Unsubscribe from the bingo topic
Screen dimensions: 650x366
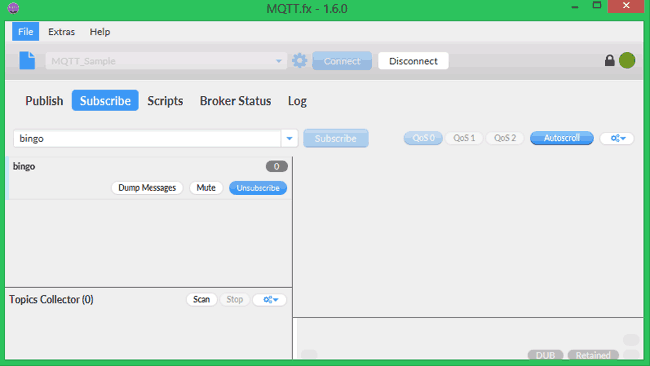tap(258, 188)
